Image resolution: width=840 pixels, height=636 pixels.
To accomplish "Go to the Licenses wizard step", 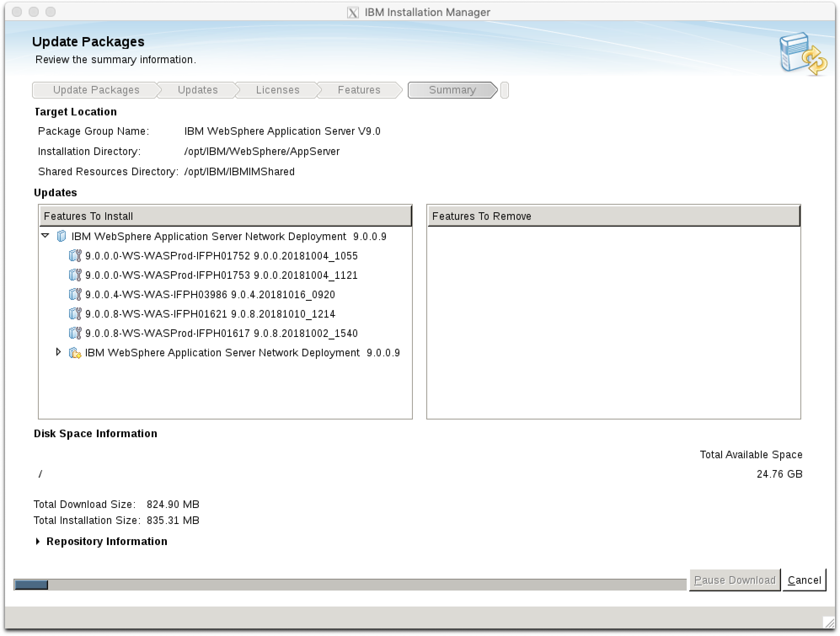I will coord(277,90).
